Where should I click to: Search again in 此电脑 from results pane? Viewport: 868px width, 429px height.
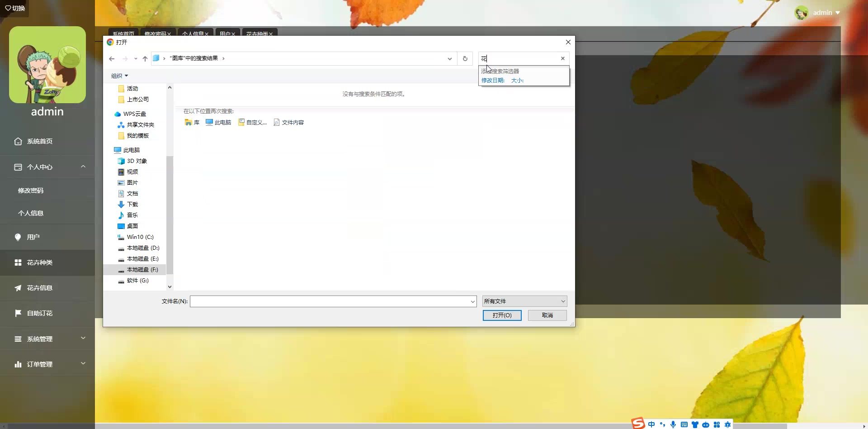[218, 123]
